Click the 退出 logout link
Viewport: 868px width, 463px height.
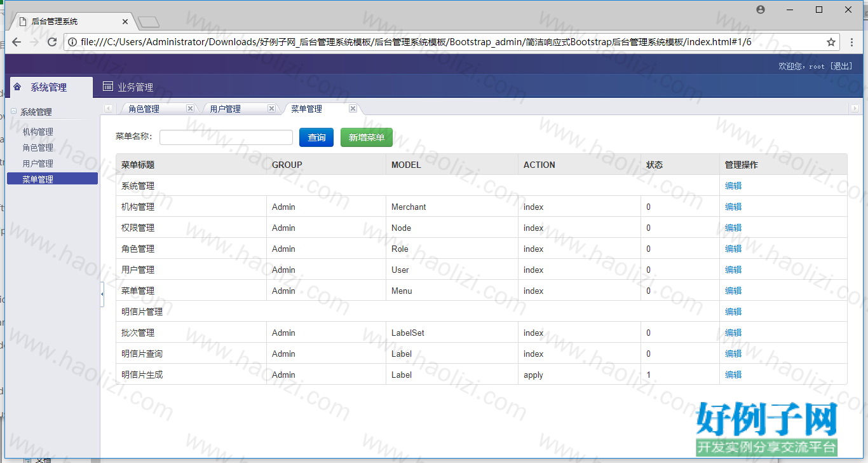(841, 66)
